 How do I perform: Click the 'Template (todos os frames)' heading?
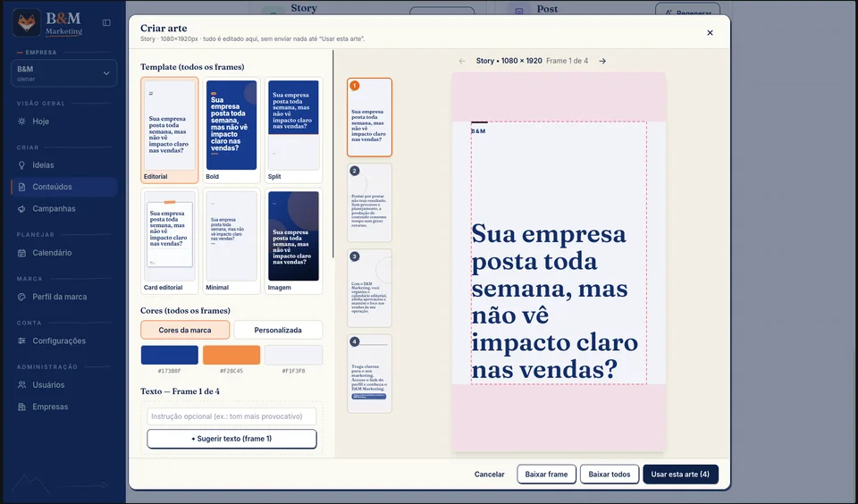tap(192, 67)
